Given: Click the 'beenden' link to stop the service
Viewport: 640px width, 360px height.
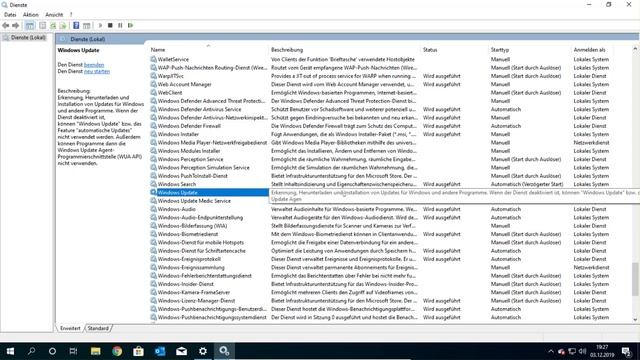Looking at the screenshot, I should [94, 65].
